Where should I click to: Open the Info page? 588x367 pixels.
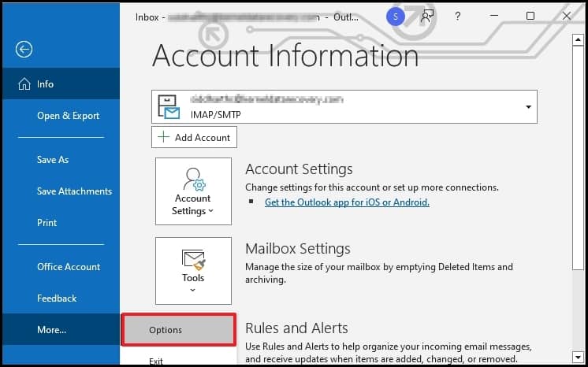click(61, 84)
